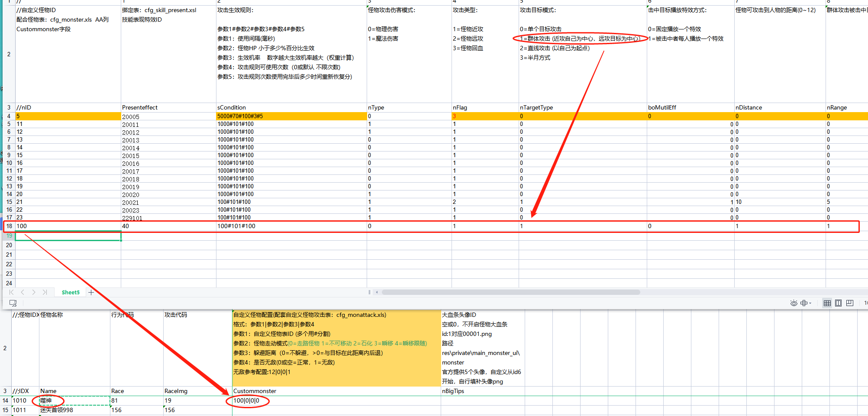
Task: Click the nRange header cell
Action: click(847, 107)
